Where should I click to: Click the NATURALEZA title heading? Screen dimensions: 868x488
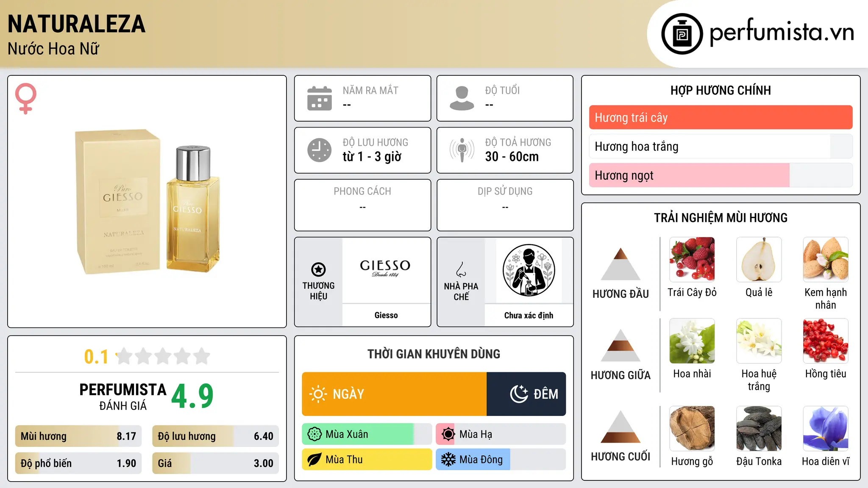(77, 24)
